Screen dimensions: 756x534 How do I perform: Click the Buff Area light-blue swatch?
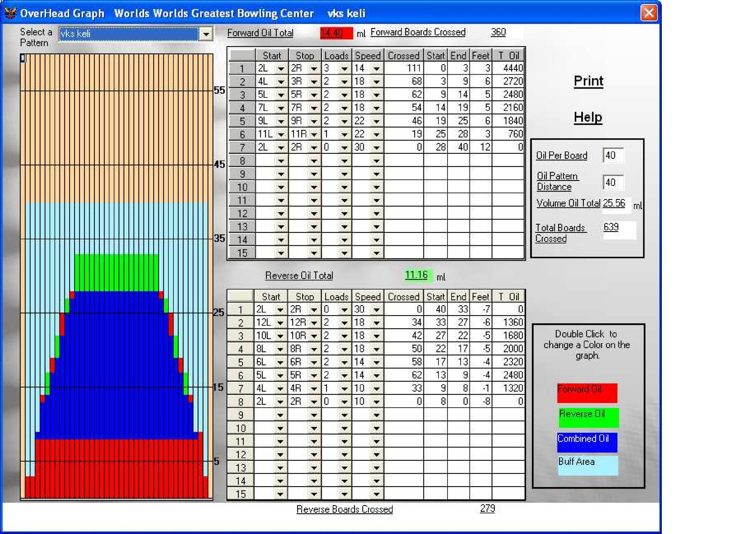point(588,466)
